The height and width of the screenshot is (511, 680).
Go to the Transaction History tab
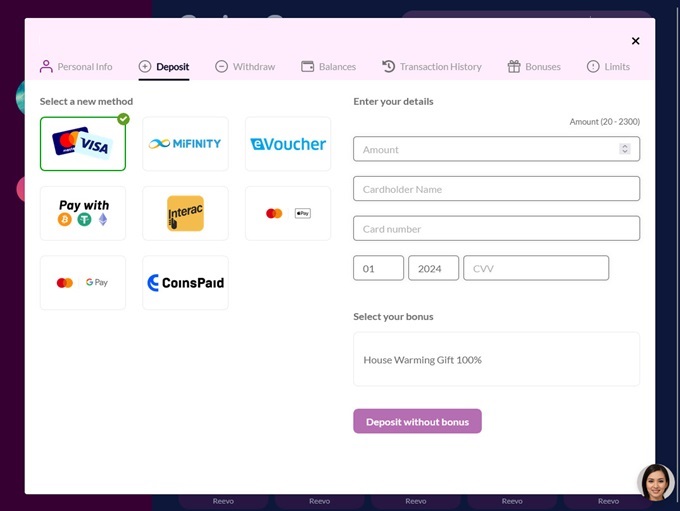[x=431, y=67]
